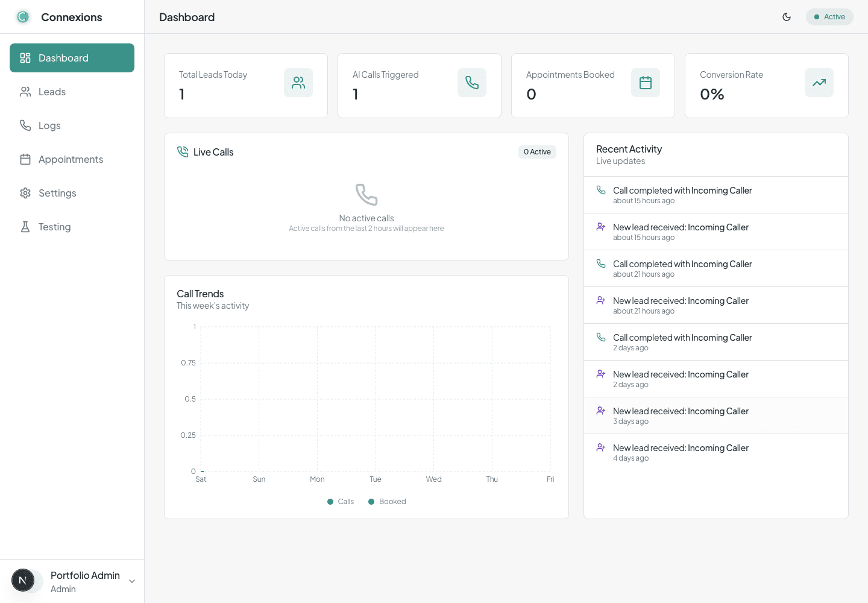This screenshot has width=868, height=603.
Task: Click user icon of new lead 3 days ago
Action: tap(601, 411)
